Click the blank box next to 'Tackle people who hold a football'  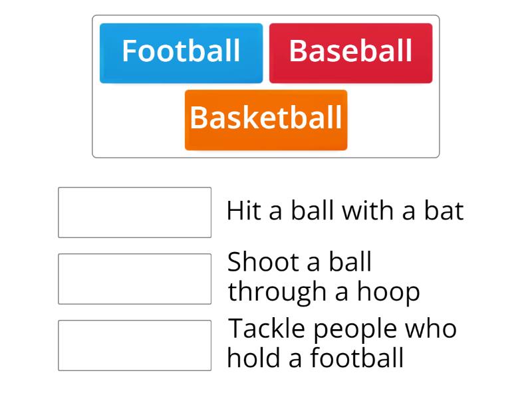click(x=134, y=345)
